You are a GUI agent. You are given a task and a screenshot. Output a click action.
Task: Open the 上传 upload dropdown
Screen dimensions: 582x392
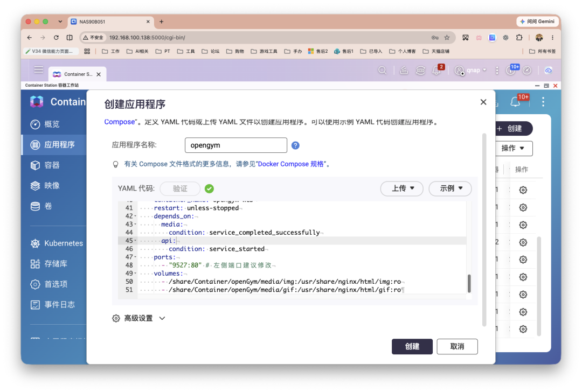click(401, 188)
